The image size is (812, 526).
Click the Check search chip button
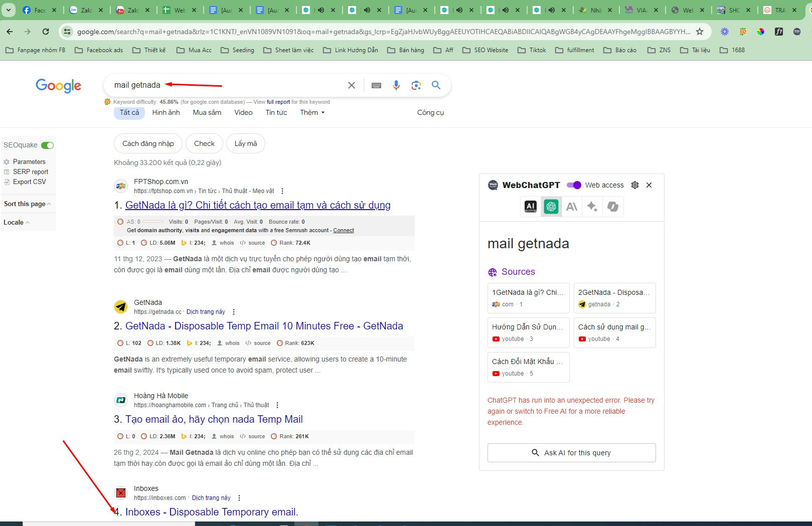[204, 143]
